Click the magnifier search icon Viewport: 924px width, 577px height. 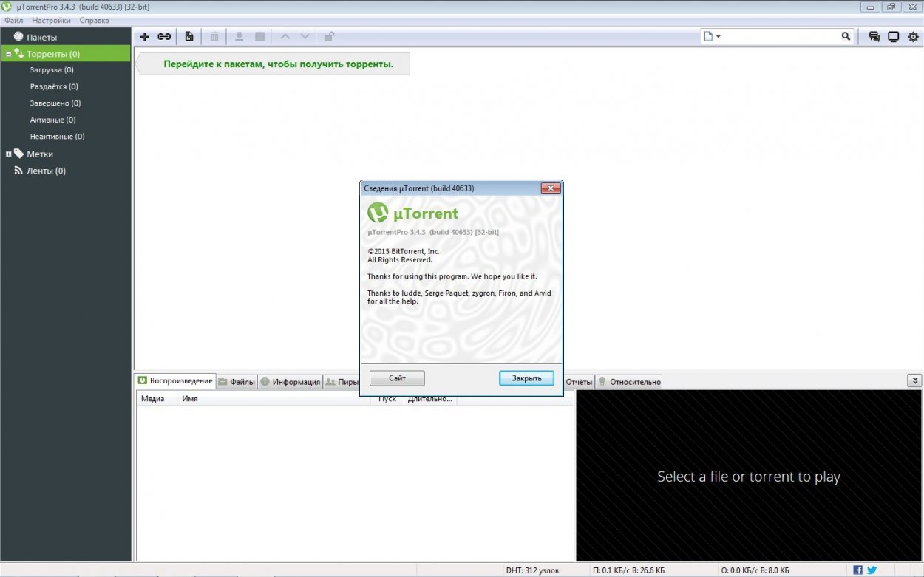coord(846,36)
